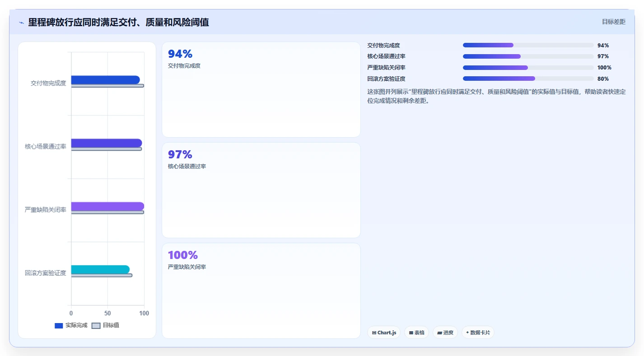The width and height of the screenshot is (644, 356).
Task: Open the 97% 核心场景通过率 data card
Action: pyautogui.click(x=261, y=190)
